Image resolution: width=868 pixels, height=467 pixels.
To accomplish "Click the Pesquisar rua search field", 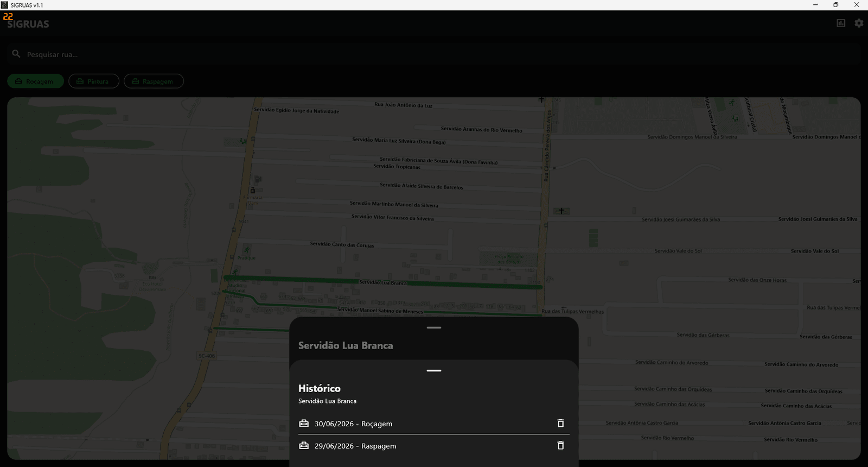I will (434, 54).
